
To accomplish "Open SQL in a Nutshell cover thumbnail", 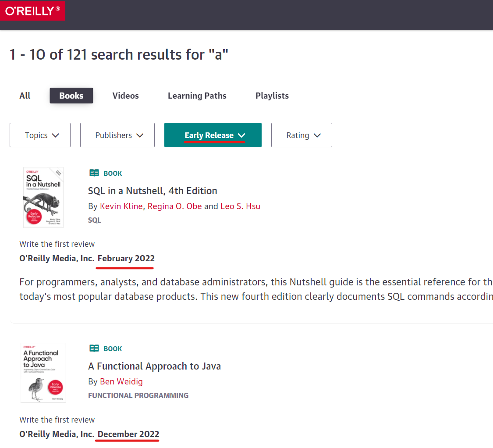I will point(43,197).
